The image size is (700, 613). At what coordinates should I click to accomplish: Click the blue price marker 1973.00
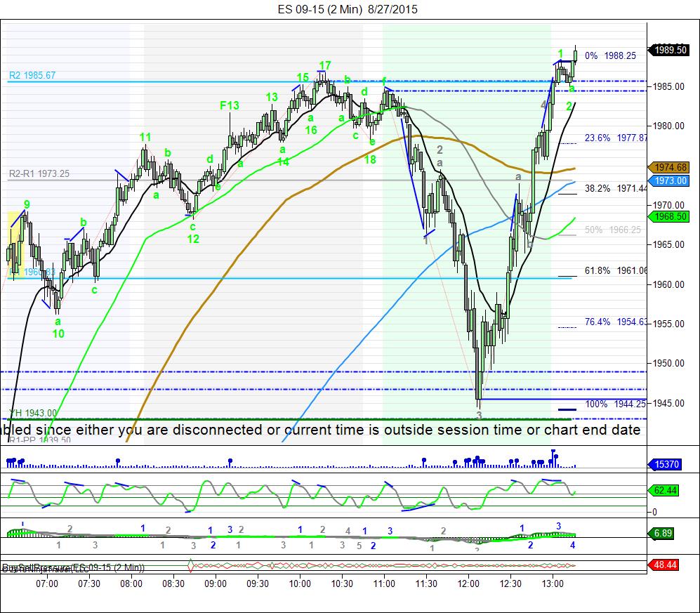click(x=668, y=181)
